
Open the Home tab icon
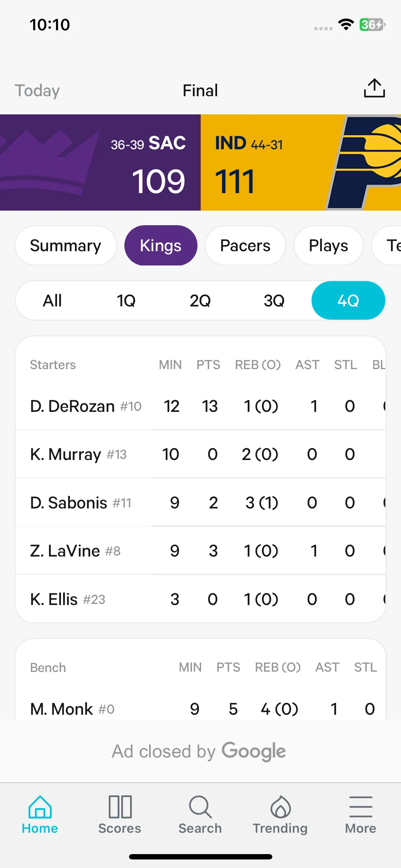click(x=40, y=807)
